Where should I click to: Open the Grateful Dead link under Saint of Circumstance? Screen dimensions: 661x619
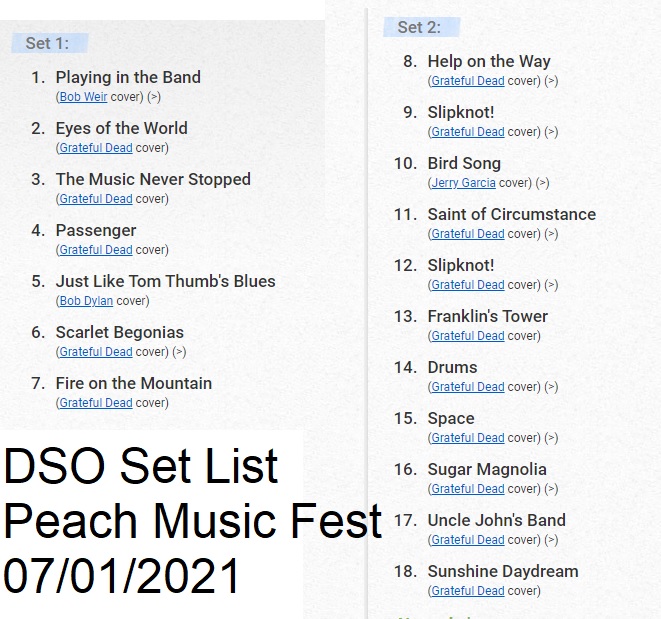(x=468, y=234)
